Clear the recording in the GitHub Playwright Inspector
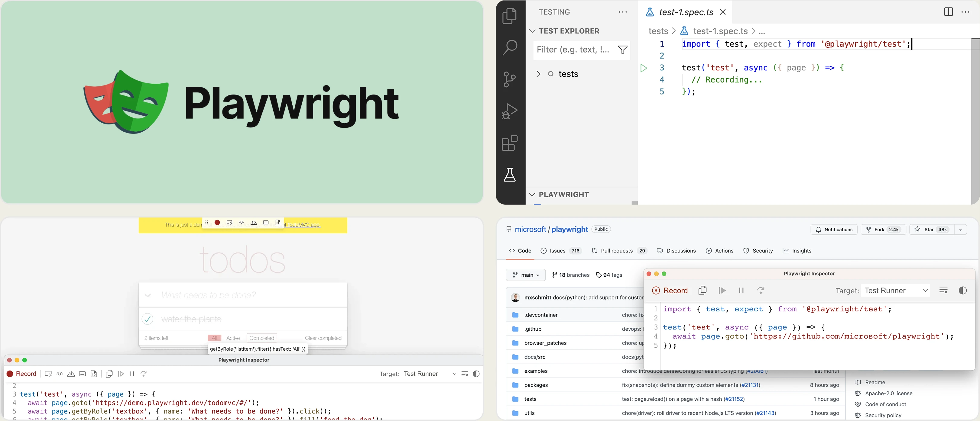 (x=943, y=291)
